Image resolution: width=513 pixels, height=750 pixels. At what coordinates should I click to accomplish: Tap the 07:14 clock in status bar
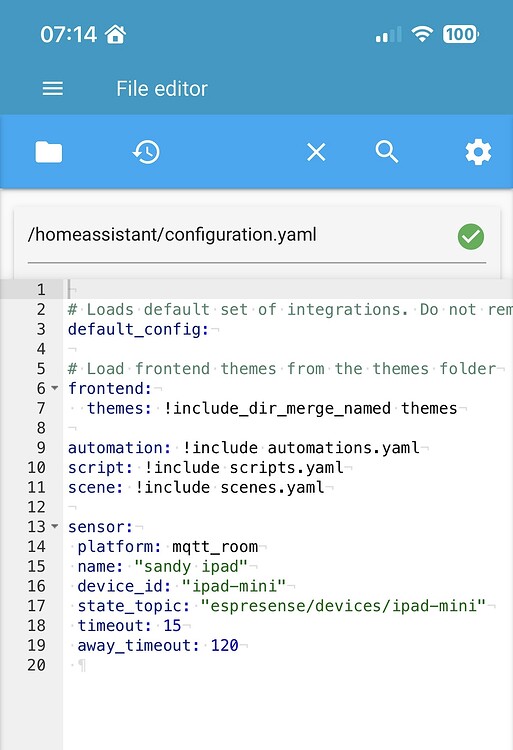pyautogui.click(x=68, y=34)
